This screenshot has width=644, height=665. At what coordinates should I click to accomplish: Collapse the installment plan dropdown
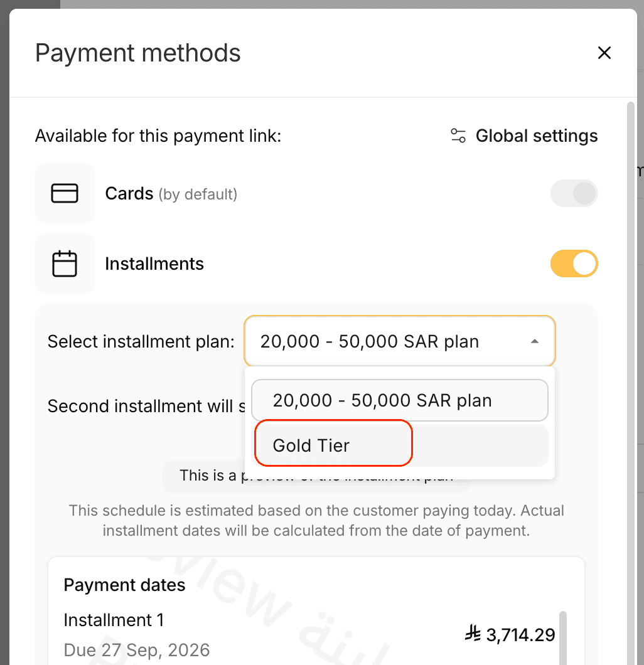pos(400,341)
